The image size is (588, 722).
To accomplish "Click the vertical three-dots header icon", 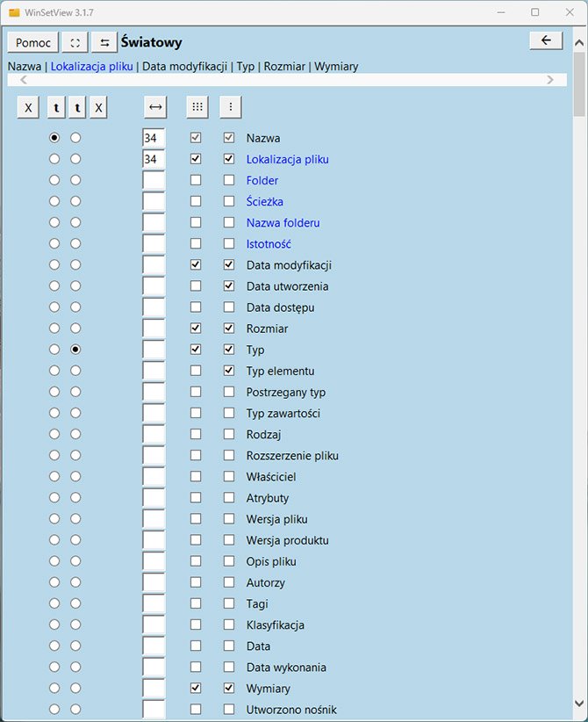I will point(230,107).
